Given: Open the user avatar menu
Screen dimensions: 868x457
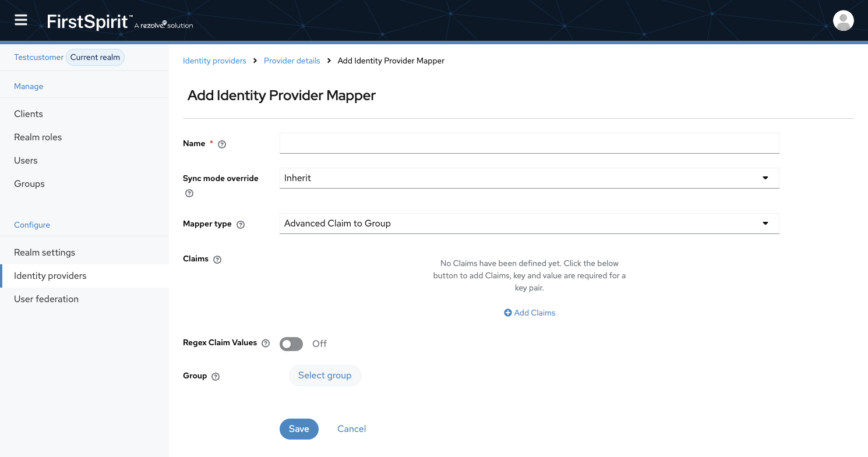Looking at the screenshot, I should click(x=844, y=21).
